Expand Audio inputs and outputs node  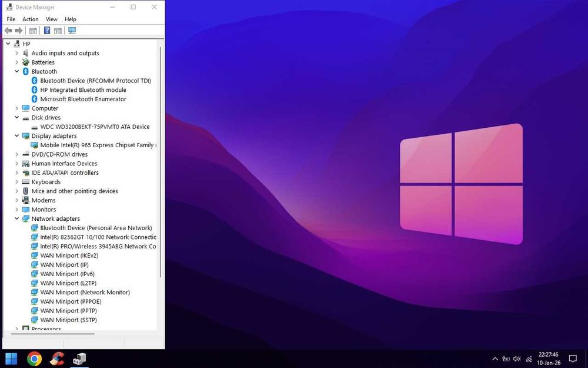click(x=16, y=53)
